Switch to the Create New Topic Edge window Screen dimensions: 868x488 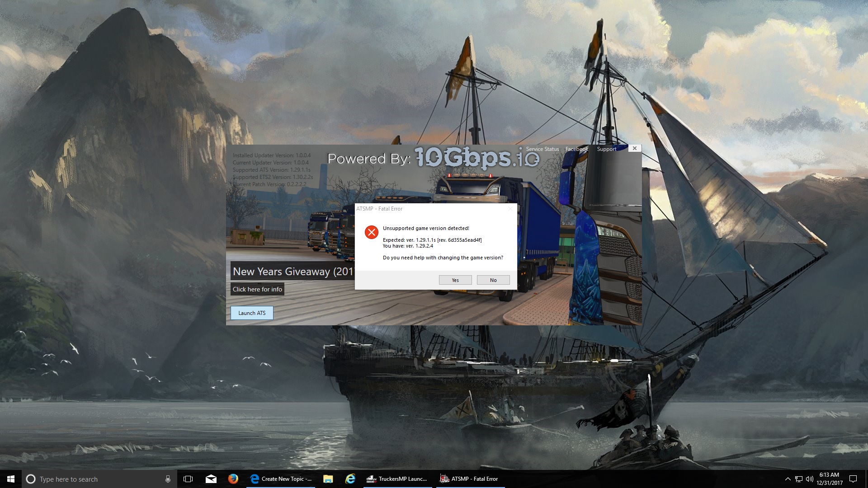[281, 479]
